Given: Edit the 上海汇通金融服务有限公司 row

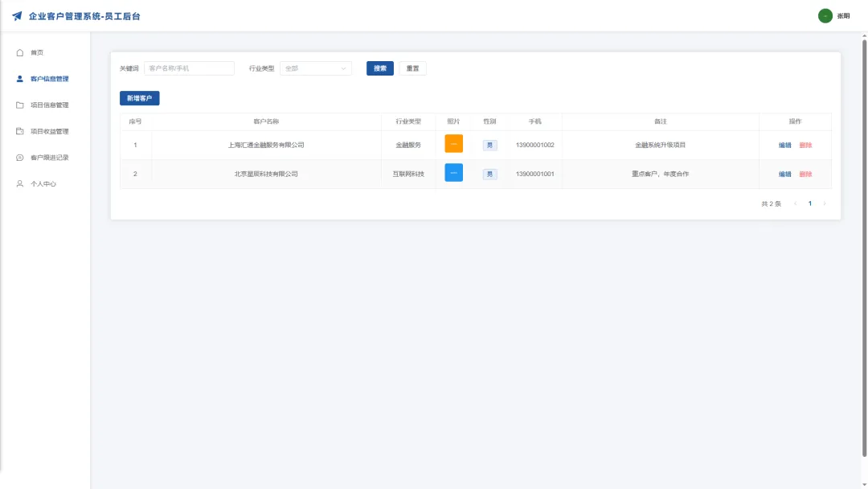Looking at the screenshot, I should 784,145.
